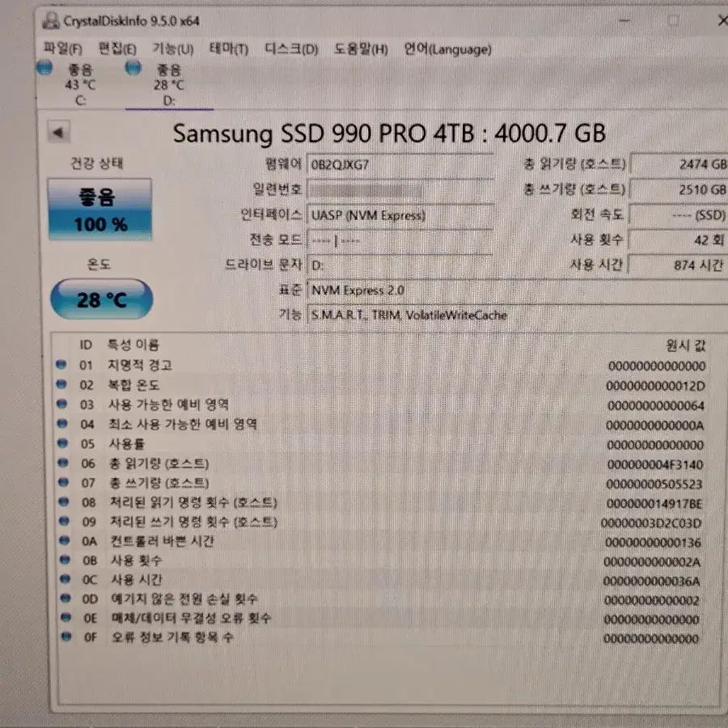Click status dot for 04 최소 사용 가능한 예비 영역
728x728 pixels.
62,423
